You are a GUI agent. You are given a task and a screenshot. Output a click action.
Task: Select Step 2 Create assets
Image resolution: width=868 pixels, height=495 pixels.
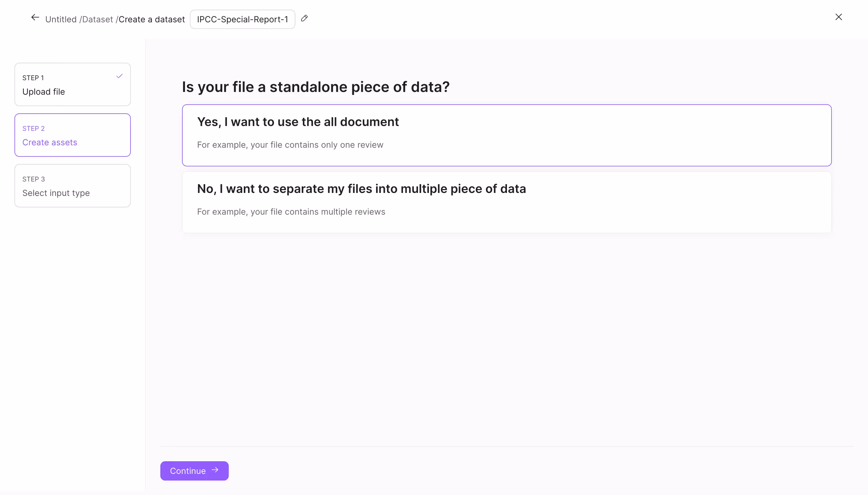click(72, 135)
